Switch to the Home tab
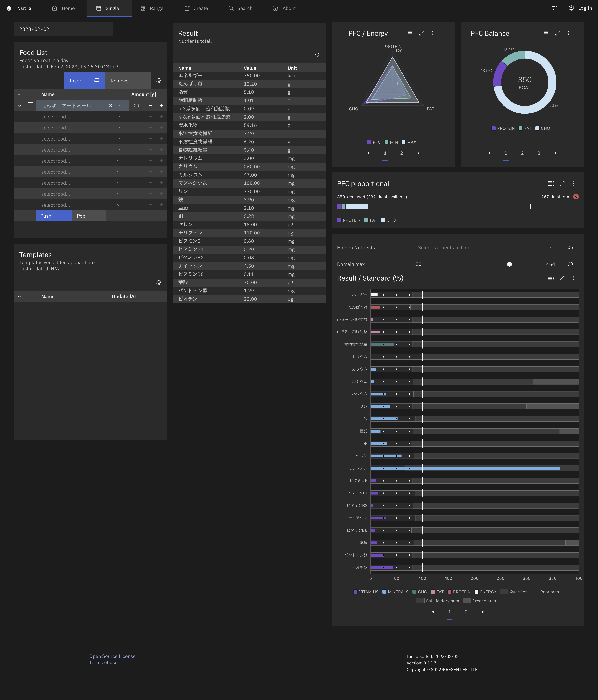Screen dimensions: 598x700 coord(63,8)
